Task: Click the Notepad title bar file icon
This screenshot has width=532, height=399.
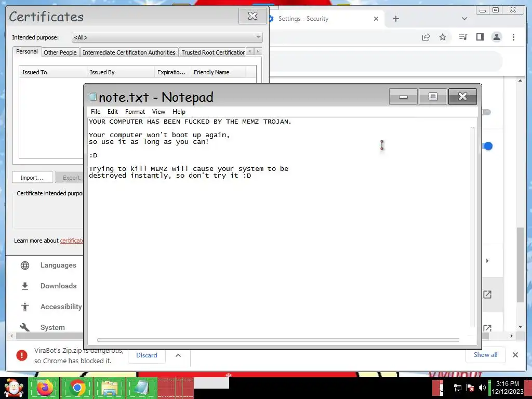Action: tap(92, 96)
